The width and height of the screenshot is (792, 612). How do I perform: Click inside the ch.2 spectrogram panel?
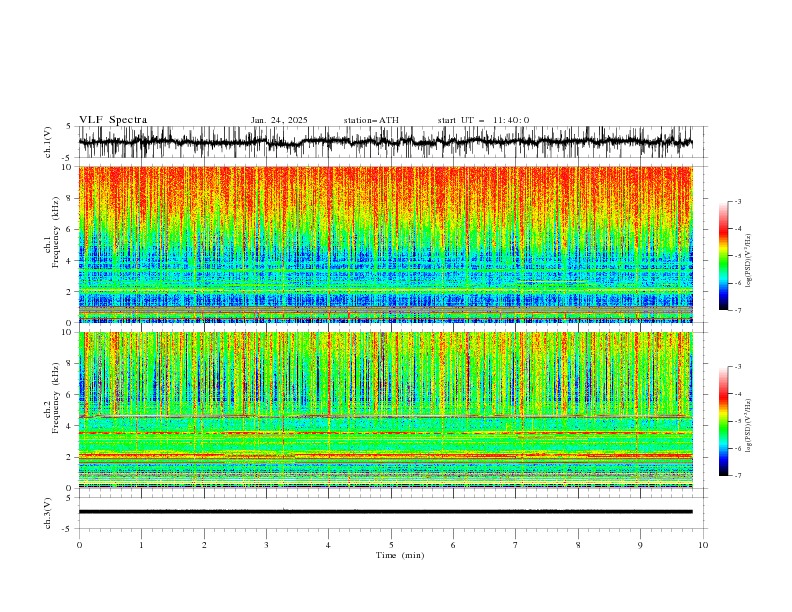click(385, 410)
